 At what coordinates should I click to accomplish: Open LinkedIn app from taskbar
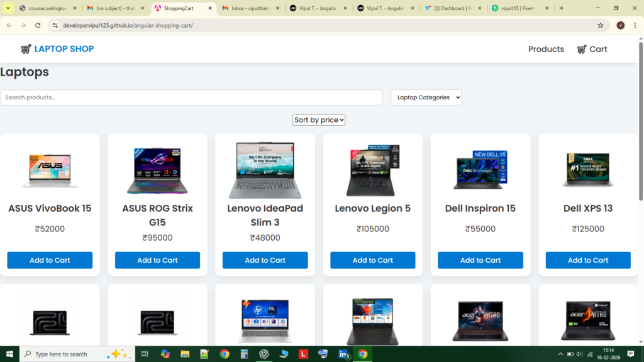click(343, 354)
